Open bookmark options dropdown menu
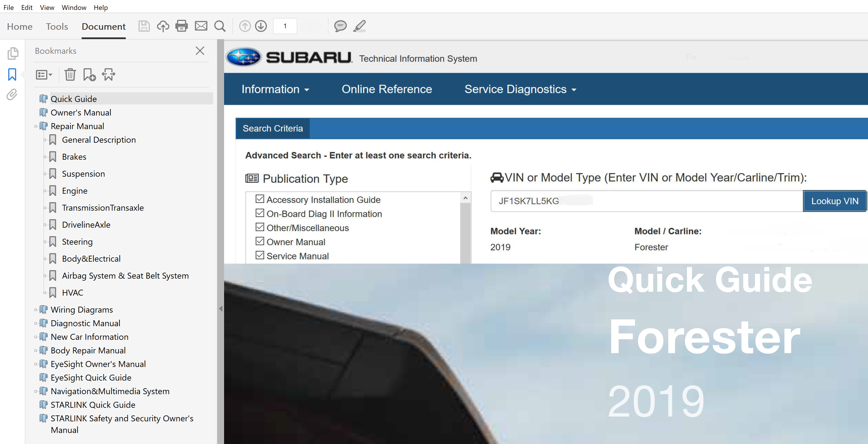 coord(44,74)
